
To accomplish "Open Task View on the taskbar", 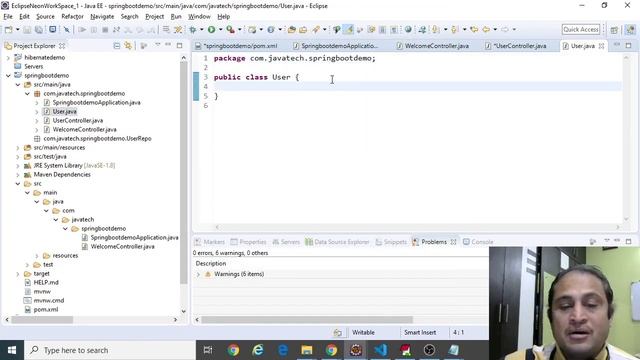I will click(208, 350).
